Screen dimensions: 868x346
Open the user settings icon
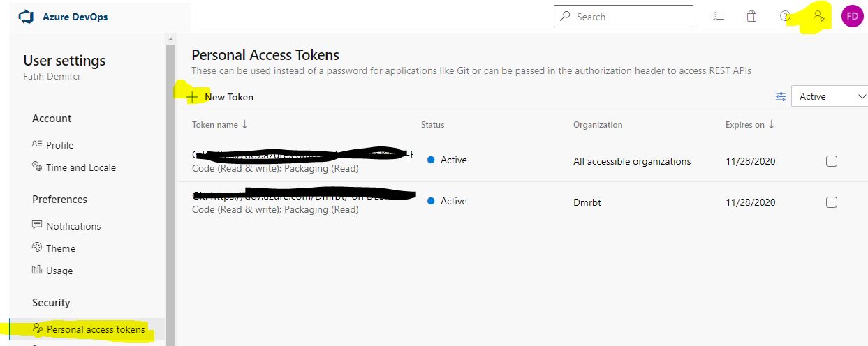(819, 16)
